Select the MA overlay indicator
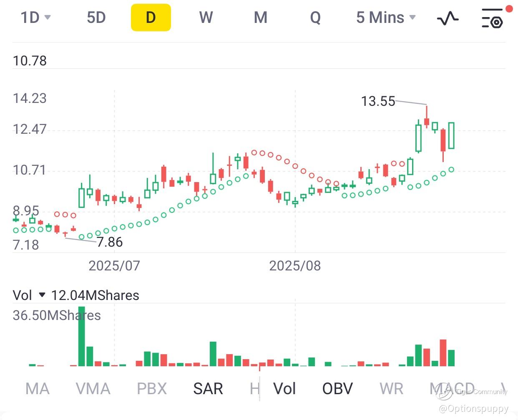This screenshot has width=518, height=420. pyautogui.click(x=38, y=389)
